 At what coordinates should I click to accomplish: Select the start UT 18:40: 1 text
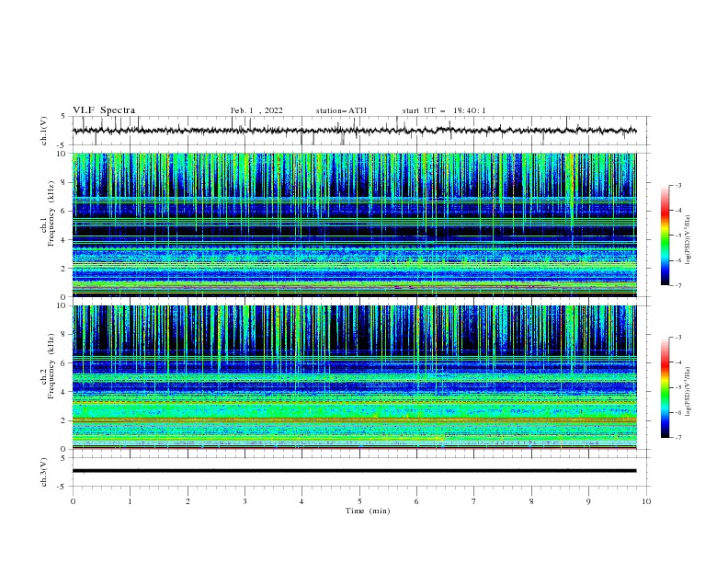[444, 110]
